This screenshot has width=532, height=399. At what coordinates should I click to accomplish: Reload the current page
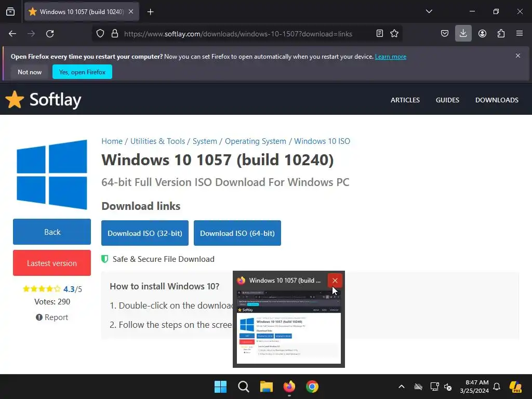[50, 34]
